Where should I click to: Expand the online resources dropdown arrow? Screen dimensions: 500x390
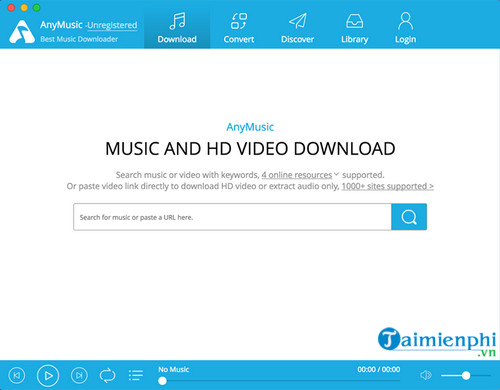[336, 174]
